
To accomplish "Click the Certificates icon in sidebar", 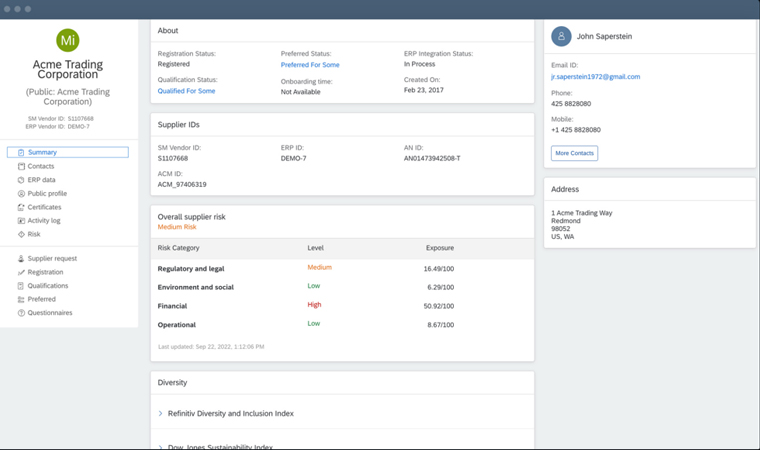I will pyautogui.click(x=21, y=207).
